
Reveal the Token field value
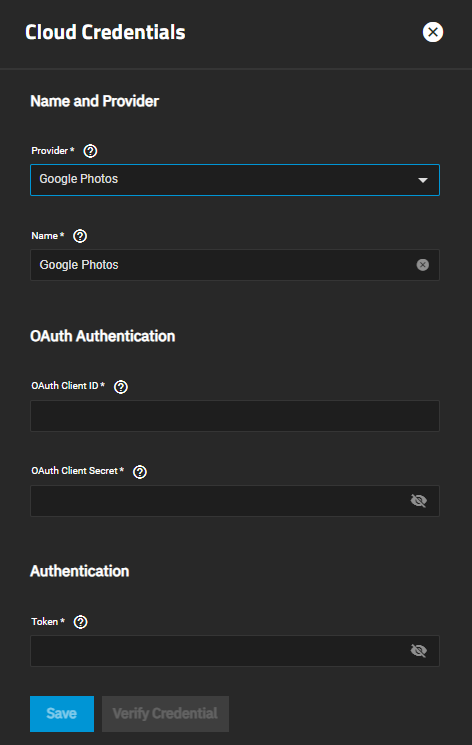pos(419,651)
